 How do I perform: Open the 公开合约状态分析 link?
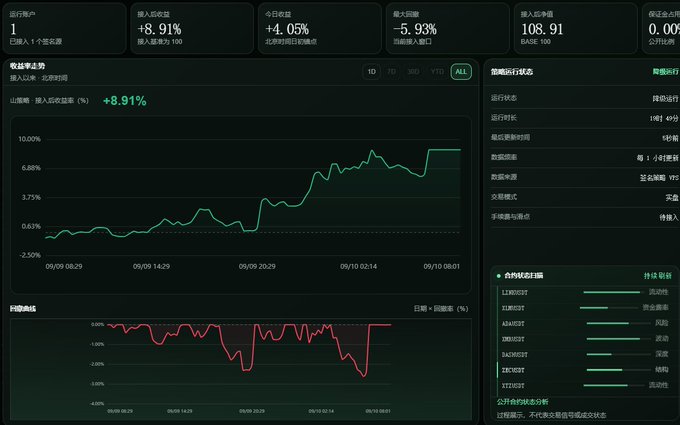coord(522,402)
